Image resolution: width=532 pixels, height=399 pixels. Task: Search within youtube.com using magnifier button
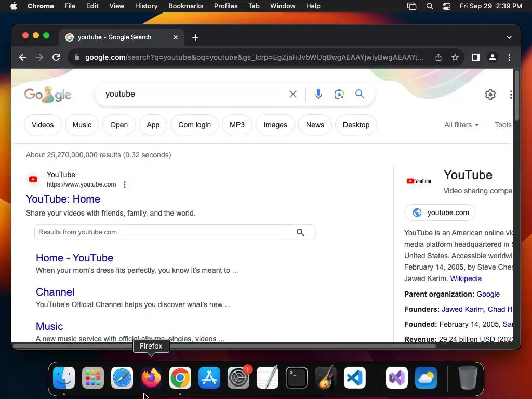(300, 232)
